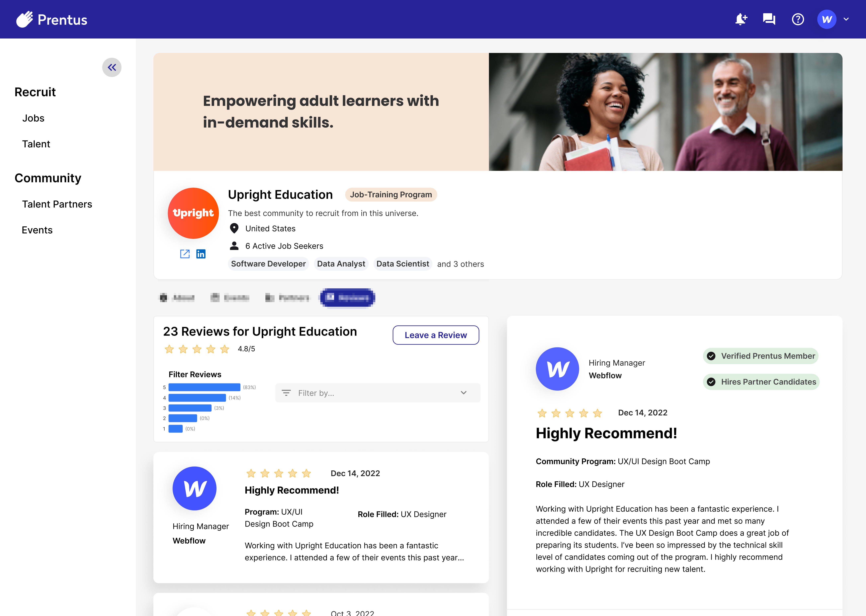
Task: Click the W profile avatar in header
Action: click(827, 19)
